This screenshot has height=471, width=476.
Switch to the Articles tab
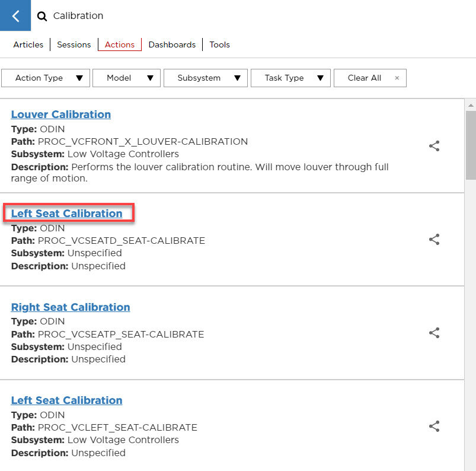pyautogui.click(x=28, y=44)
